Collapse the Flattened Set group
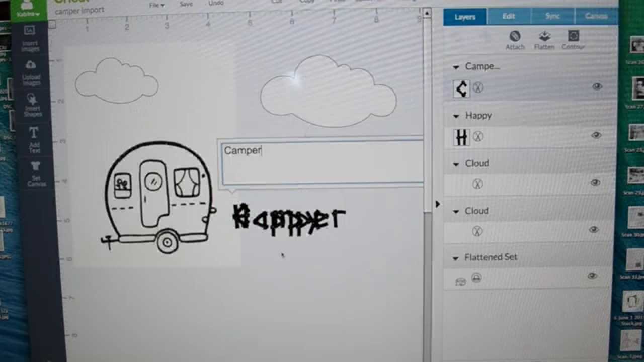 pyautogui.click(x=455, y=259)
